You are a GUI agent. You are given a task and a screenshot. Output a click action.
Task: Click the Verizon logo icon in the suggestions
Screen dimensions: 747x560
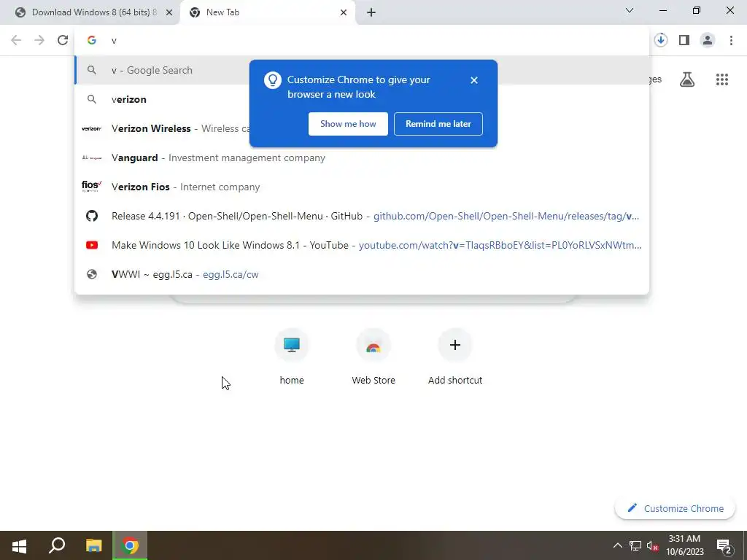click(x=91, y=128)
